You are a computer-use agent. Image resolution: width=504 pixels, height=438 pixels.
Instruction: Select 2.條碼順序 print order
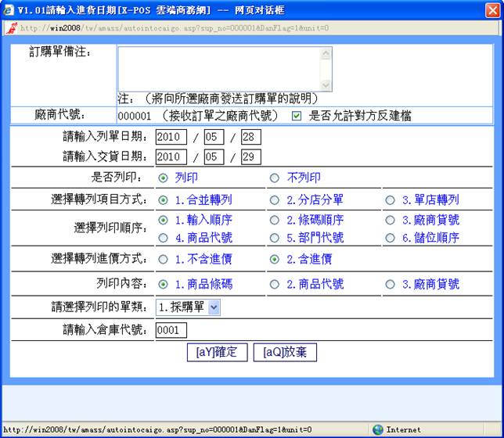tap(274, 221)
